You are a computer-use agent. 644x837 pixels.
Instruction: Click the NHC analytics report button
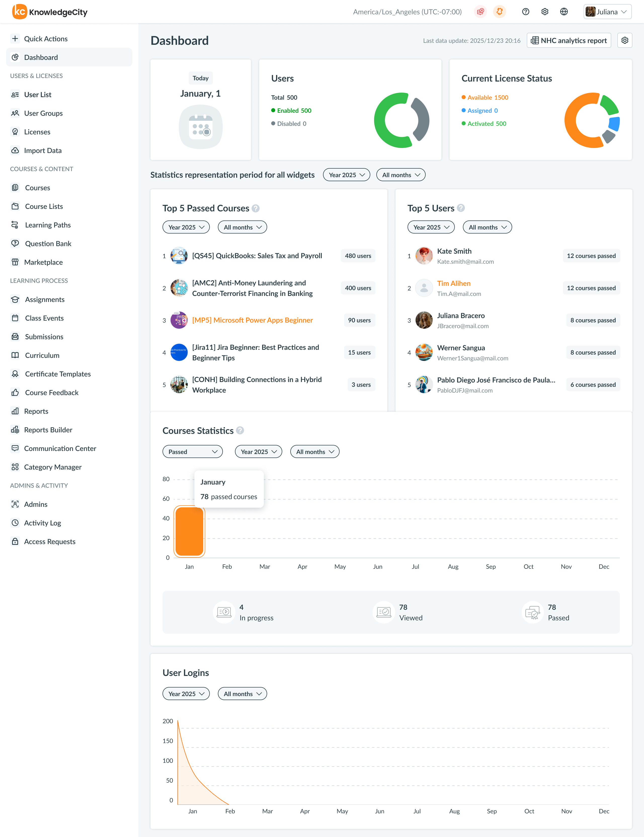click(x=569, y=40)
